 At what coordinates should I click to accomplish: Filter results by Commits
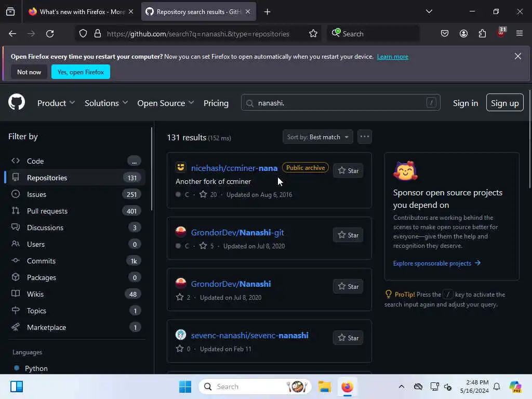(x=75, y=261)
